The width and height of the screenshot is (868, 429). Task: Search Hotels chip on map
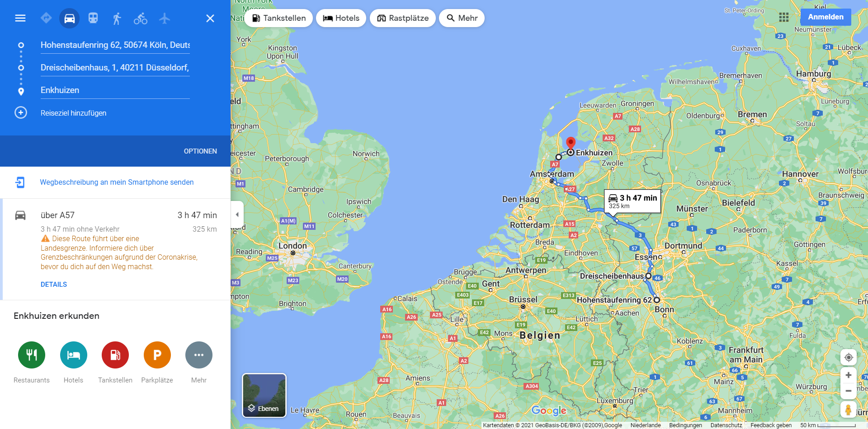[341, 18]
